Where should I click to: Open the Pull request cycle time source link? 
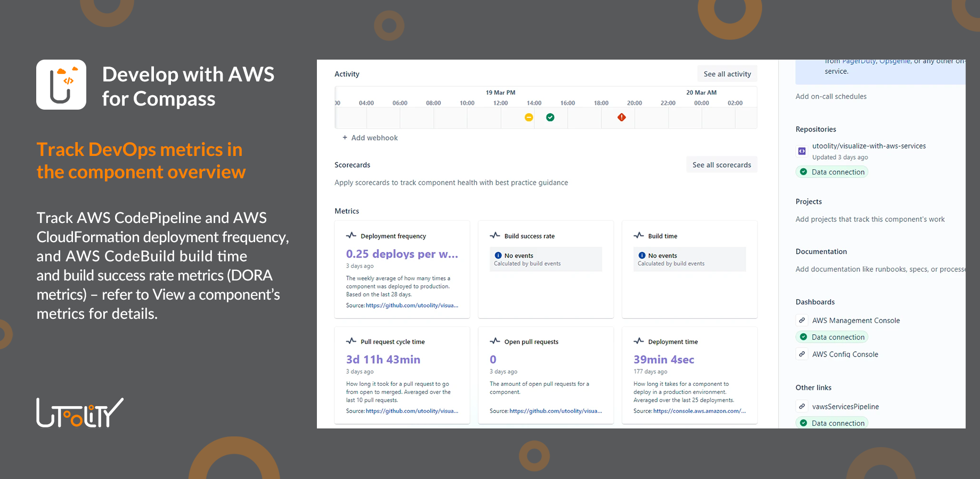click(412, 411)
